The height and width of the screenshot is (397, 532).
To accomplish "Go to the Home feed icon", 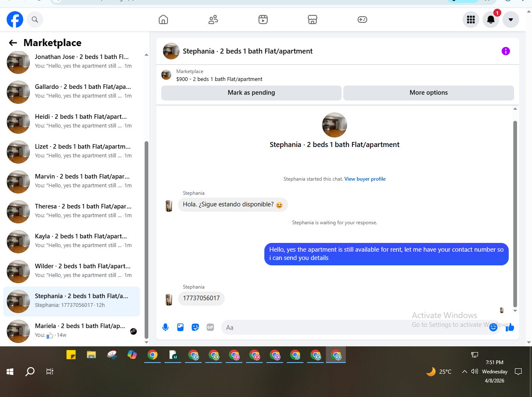I will click(x=163, y=20).
